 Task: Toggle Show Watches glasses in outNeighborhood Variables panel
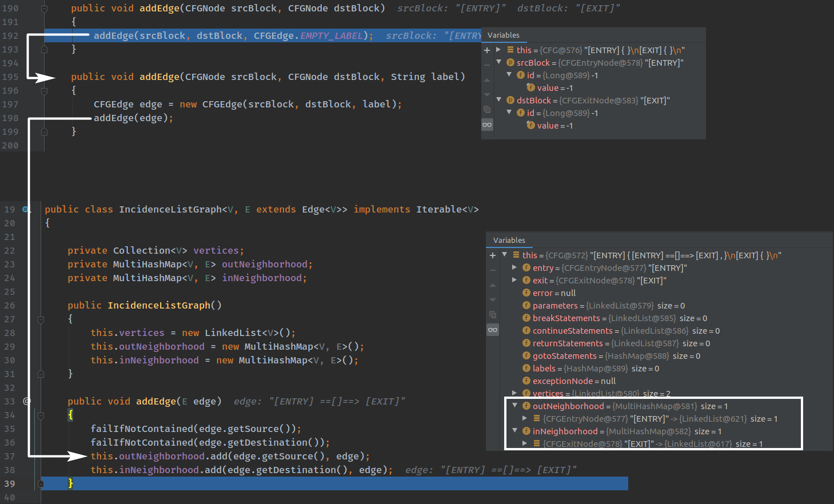tap(493, 330)
